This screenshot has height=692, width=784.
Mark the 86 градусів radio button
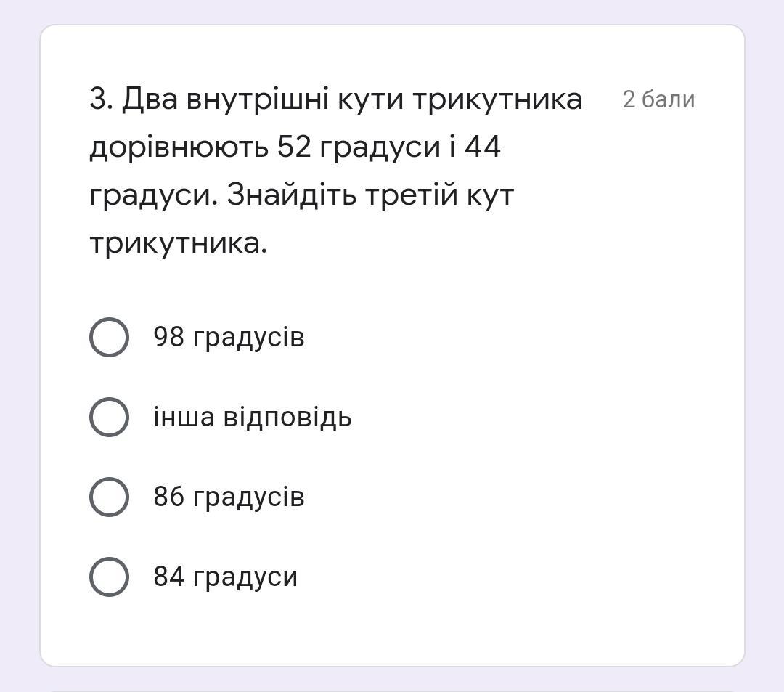tap(109, 497)
